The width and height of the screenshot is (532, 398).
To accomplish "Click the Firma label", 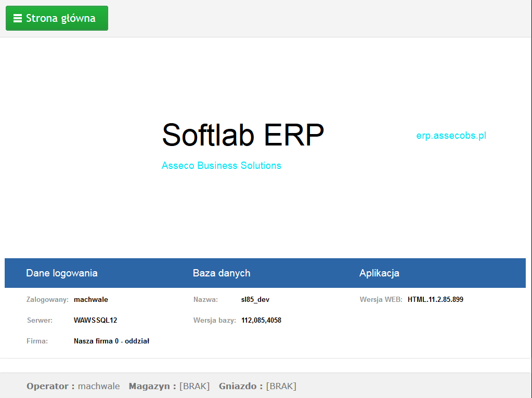I will [37, 341].
